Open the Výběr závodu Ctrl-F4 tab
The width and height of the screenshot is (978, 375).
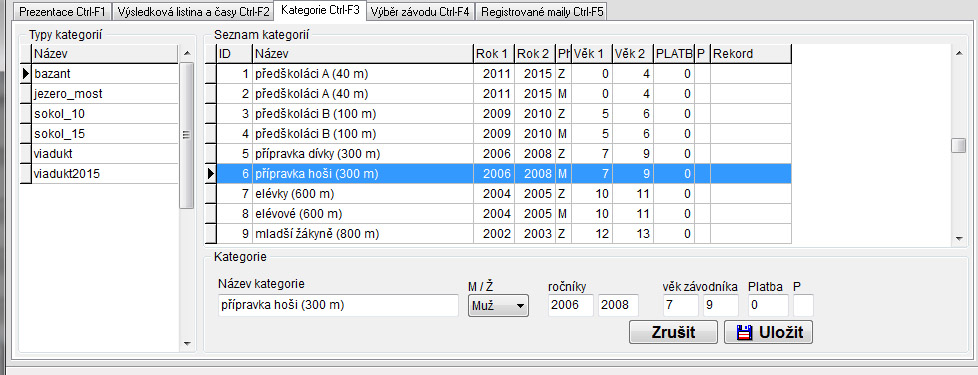(420, 11)
